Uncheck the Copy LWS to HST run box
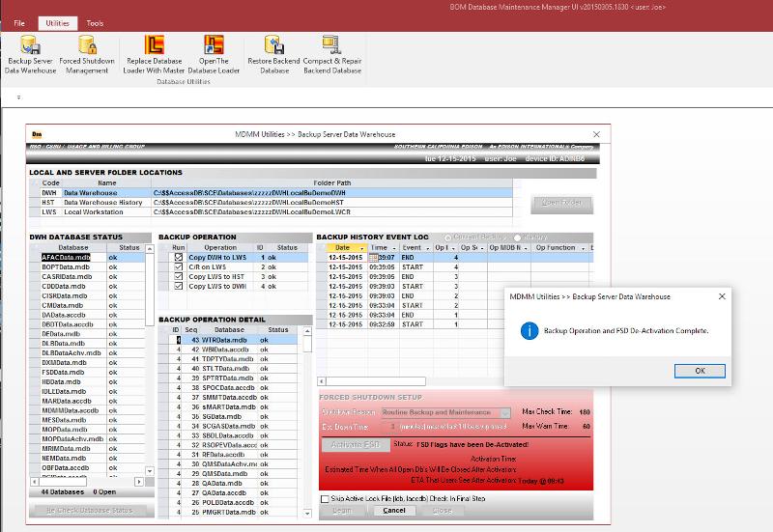The image size is (773, 532). 178,277
